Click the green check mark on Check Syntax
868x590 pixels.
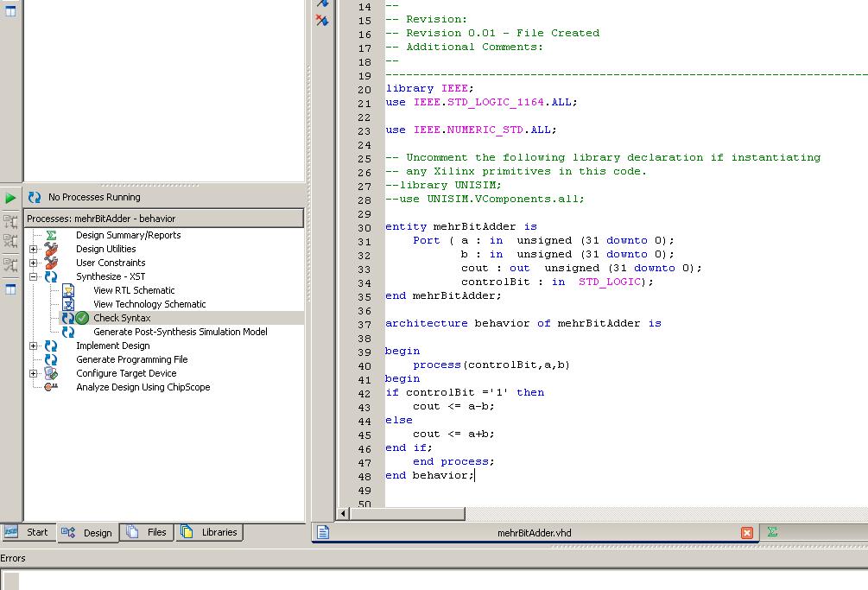(82, 318)
